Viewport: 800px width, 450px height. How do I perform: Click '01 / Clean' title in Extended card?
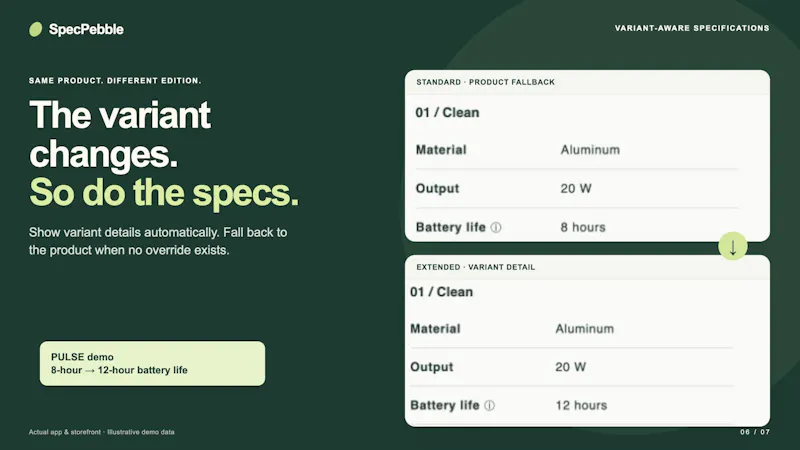pos(442,292)
